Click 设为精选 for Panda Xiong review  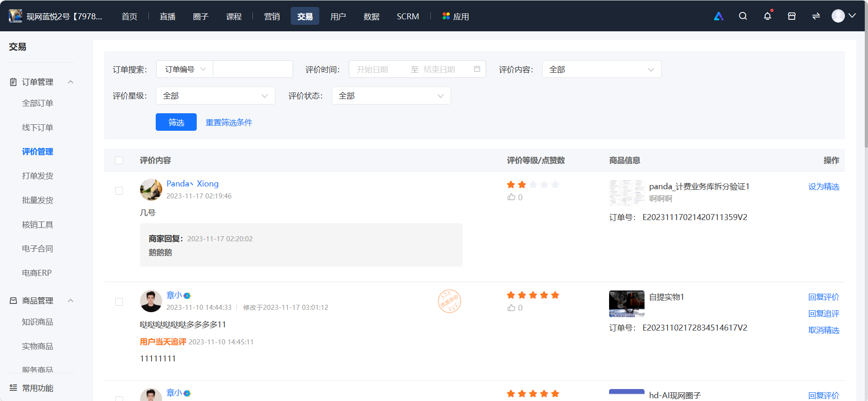pyautogui.click(x=824, y=186)
